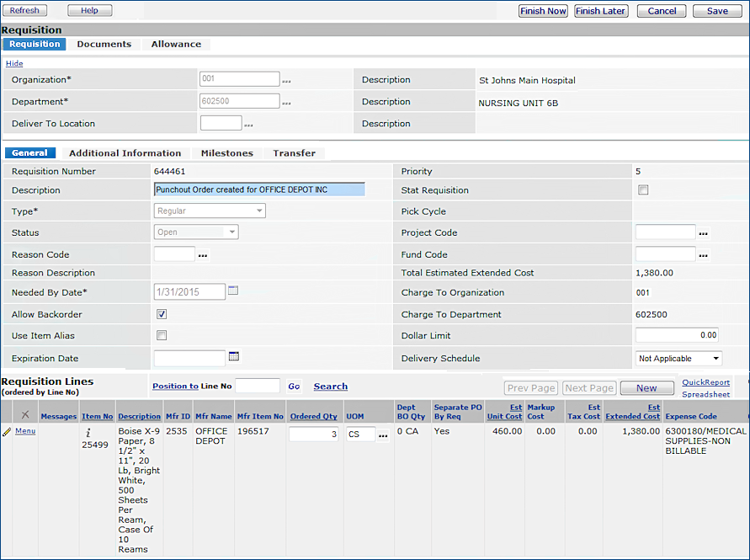Image resolution: width=750 pixels, height=560 pixels.
Task: Click the Dollar Limit input field
Action: tap(677, 335)
